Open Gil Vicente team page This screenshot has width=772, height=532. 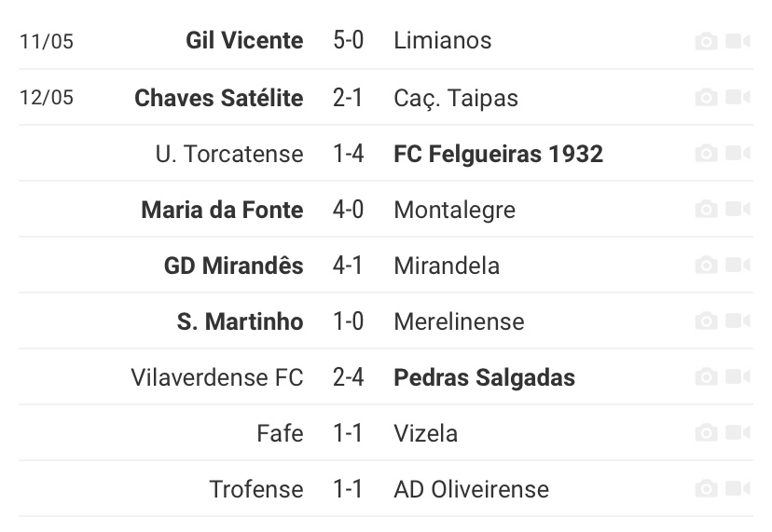tap(244, 40)
